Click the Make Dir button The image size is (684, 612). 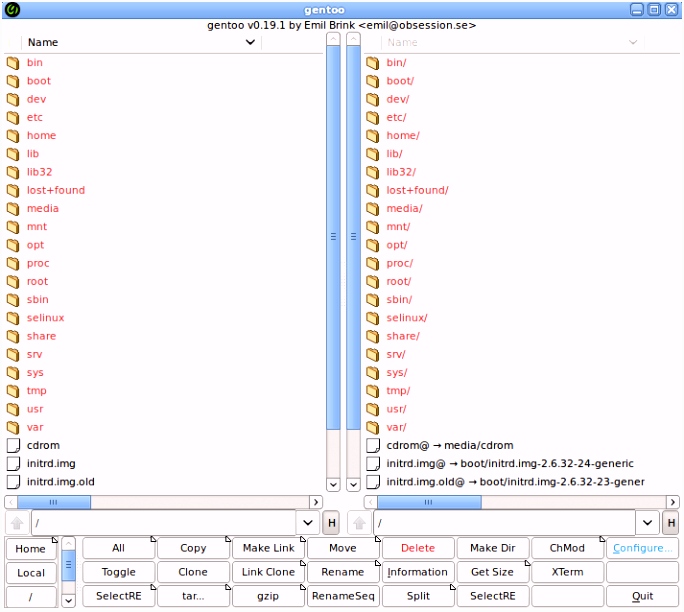point(492,548)
